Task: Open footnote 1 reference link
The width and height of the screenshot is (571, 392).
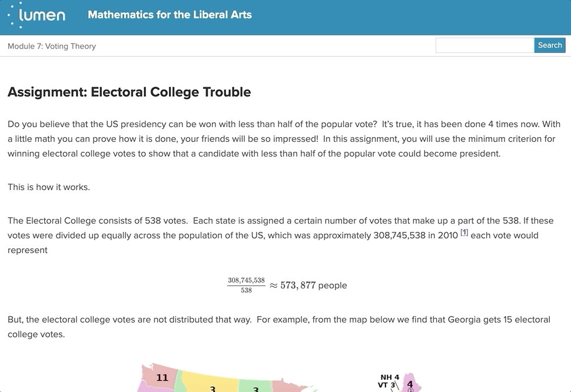Action: click(x=464, y=233)
